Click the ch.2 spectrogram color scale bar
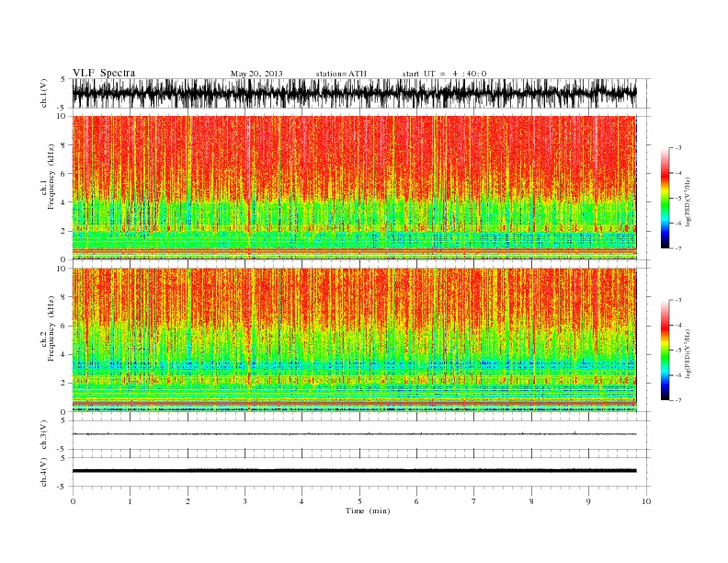This screenshot has width=728, height=563. [x=665, y=350]
